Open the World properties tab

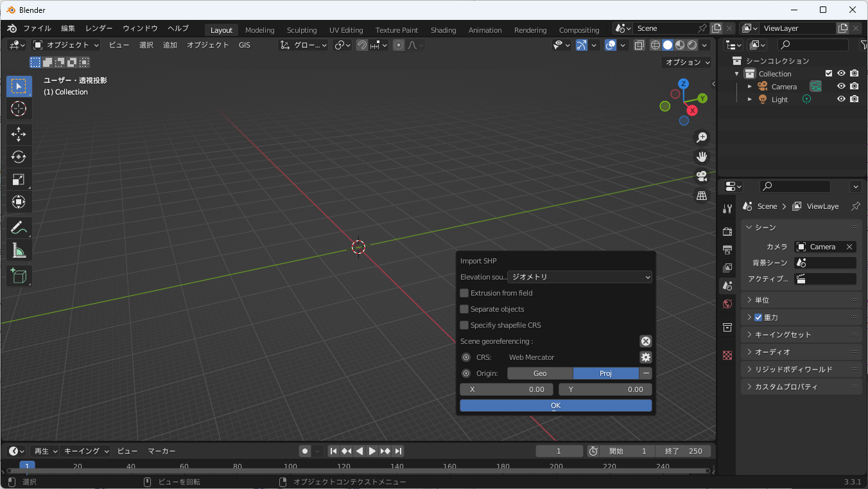click(x=727, y=303)
